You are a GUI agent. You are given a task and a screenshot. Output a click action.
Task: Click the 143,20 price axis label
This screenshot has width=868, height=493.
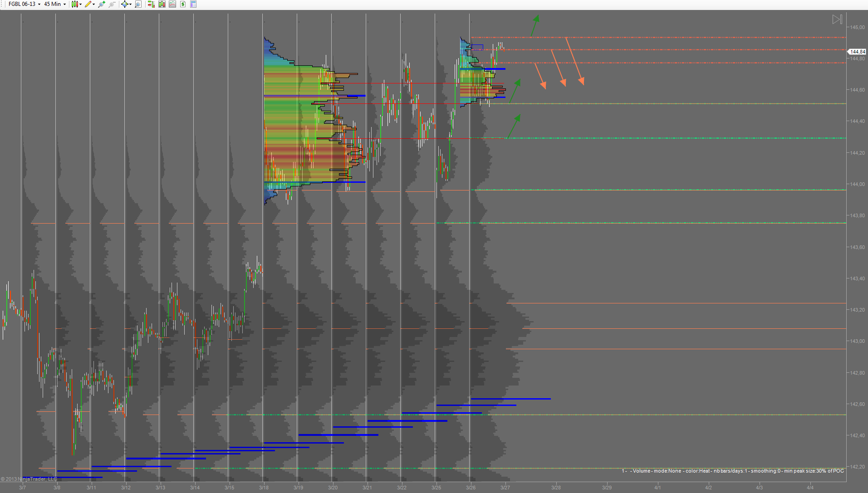tap(857, 310)
